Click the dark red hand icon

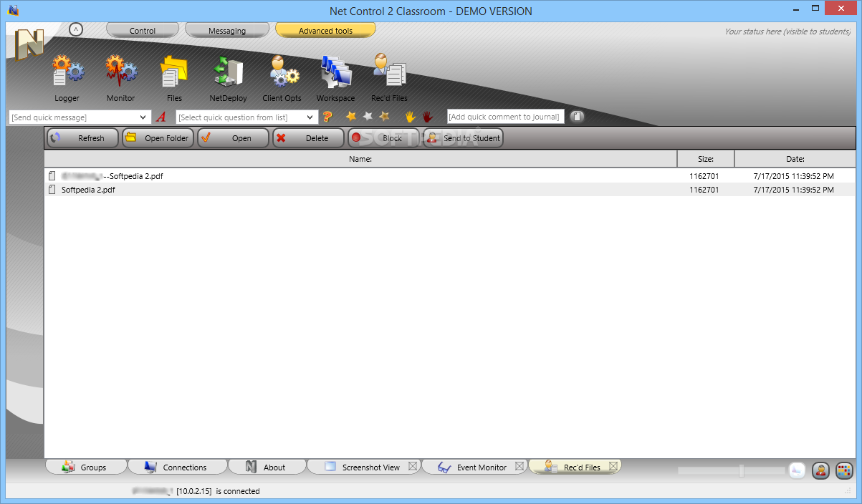pos(427,116)
